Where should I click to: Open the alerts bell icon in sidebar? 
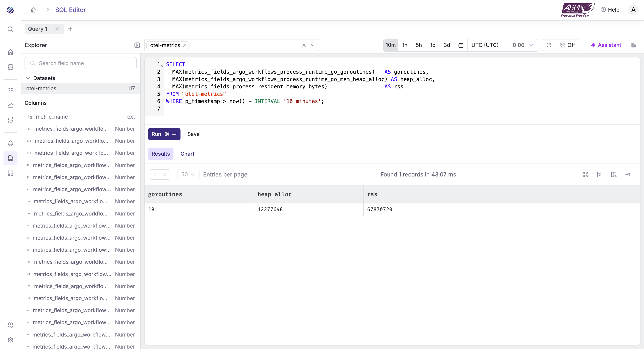10,143
